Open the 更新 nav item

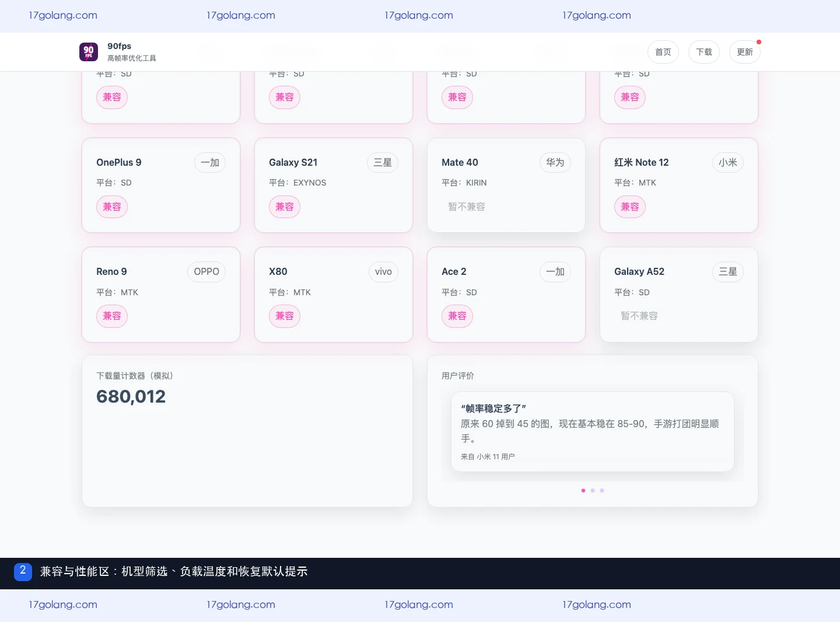click(x=745, y=52)
